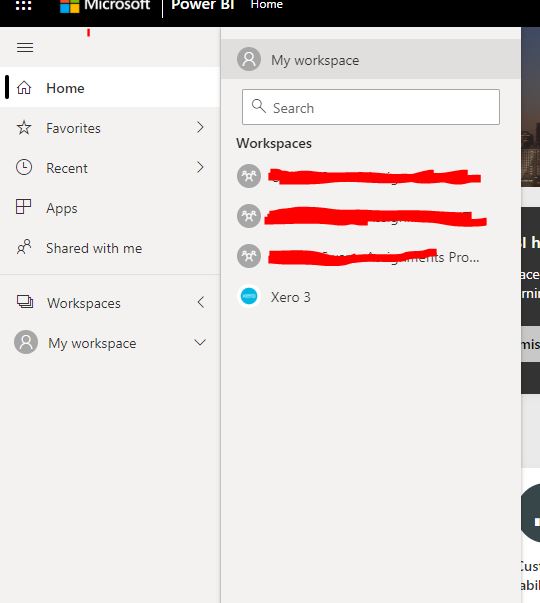The image size is (540, 603).
Task: Select the second redacted workspace group icon
Action: pyautogui.click(x=249, y=216)
